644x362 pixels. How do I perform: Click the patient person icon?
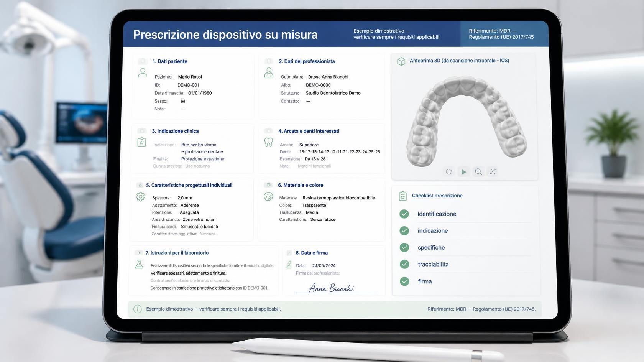143,73
